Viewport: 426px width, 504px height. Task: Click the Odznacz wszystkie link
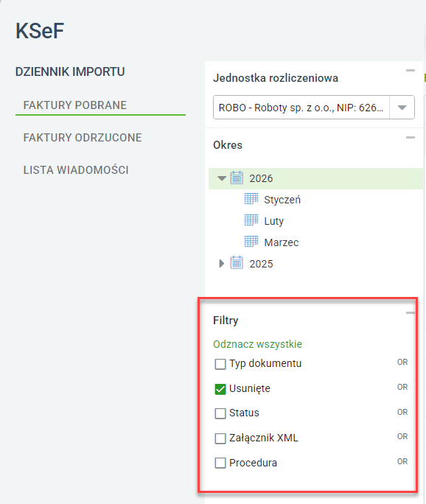[257, 344]
